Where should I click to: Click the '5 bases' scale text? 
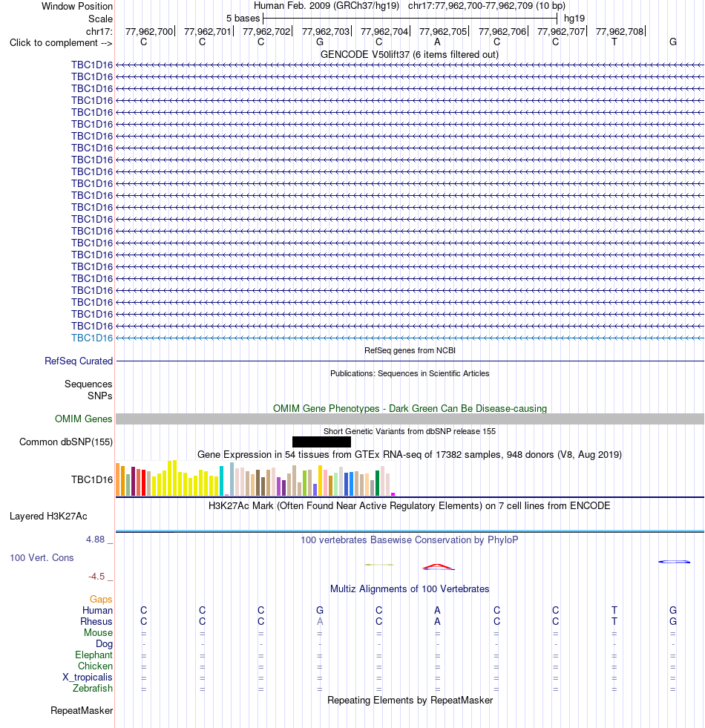(243, 19)
